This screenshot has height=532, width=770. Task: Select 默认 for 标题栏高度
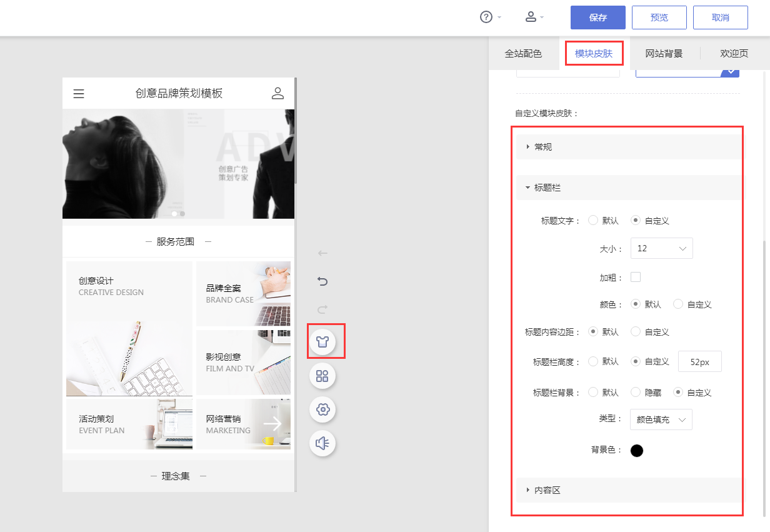[593, 361]
